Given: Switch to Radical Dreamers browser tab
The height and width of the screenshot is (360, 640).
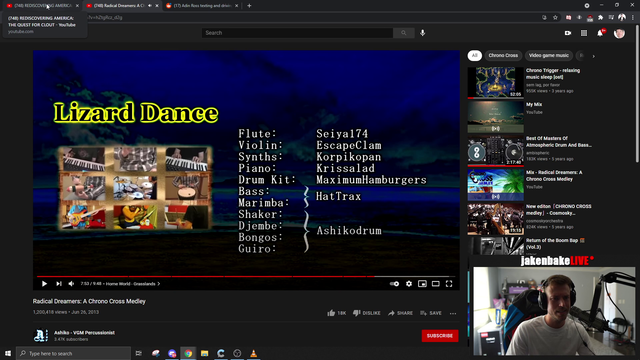Looking at the screenshot, I should pyautogui.click(x=118, y=6).
